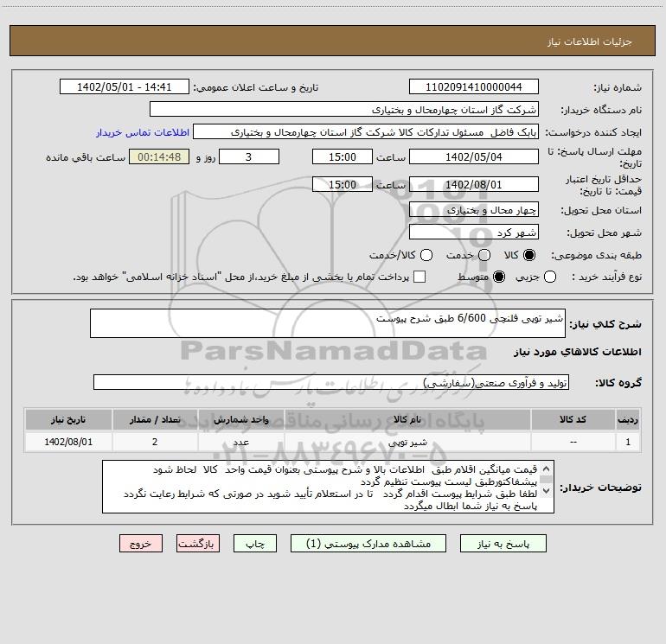The image size is (666, 644).
Task: Click the واحد شمارش column header
Action: pos(240,419)
